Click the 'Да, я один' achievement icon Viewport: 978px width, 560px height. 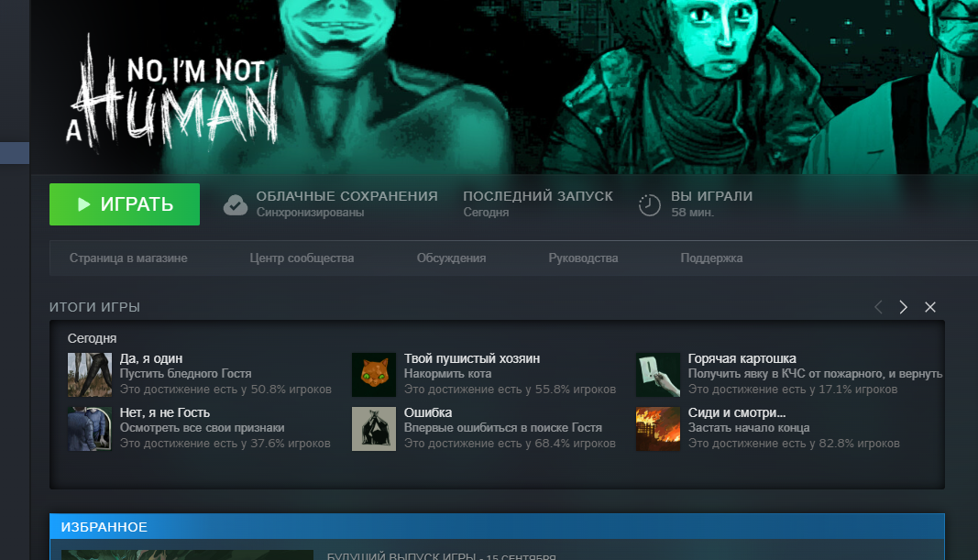tap(90, 375)
